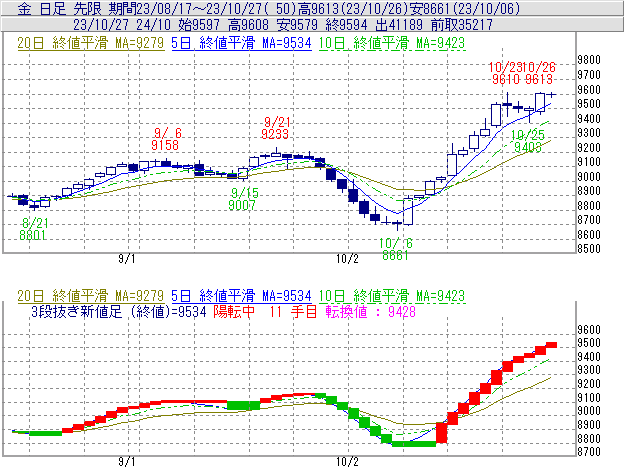The height and width of the screenshot is (475, 624).
Task: Click the 11 手目 count text
Action: 293,311
